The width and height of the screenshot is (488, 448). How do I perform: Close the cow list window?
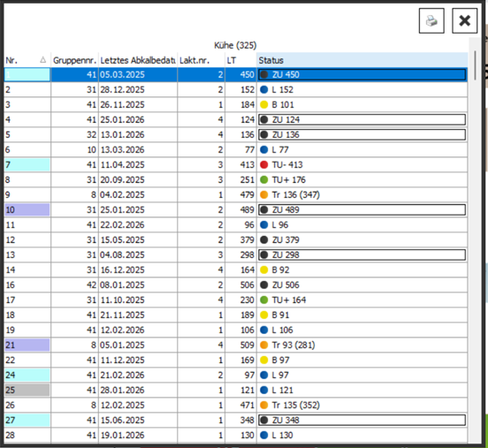click(464, 21)
